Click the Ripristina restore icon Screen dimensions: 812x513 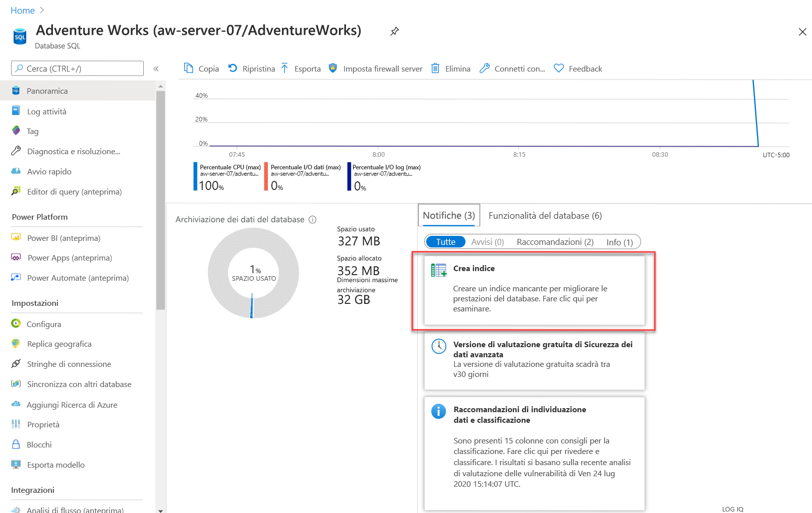tap(233, 68)
